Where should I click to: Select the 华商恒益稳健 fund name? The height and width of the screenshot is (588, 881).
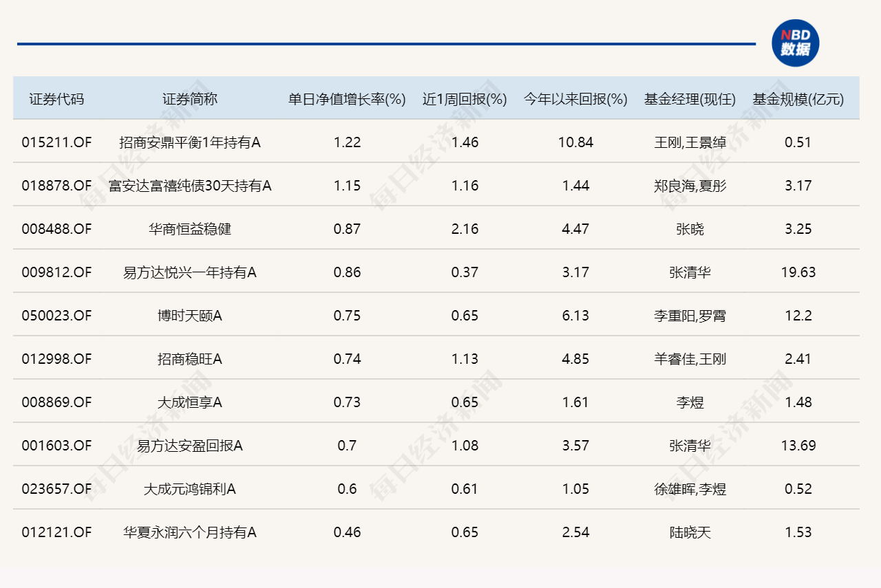point(190,229)
